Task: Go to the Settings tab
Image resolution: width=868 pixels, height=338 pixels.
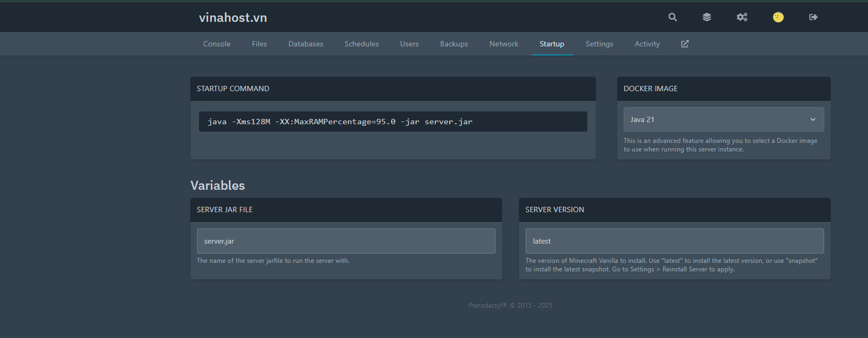Action: [x=599, y=44]
